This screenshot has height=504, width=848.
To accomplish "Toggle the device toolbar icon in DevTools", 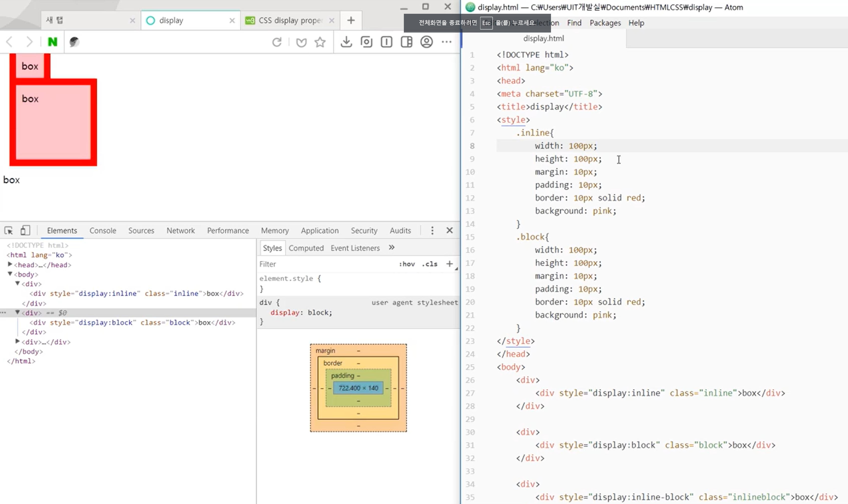I will pos(25,231).
